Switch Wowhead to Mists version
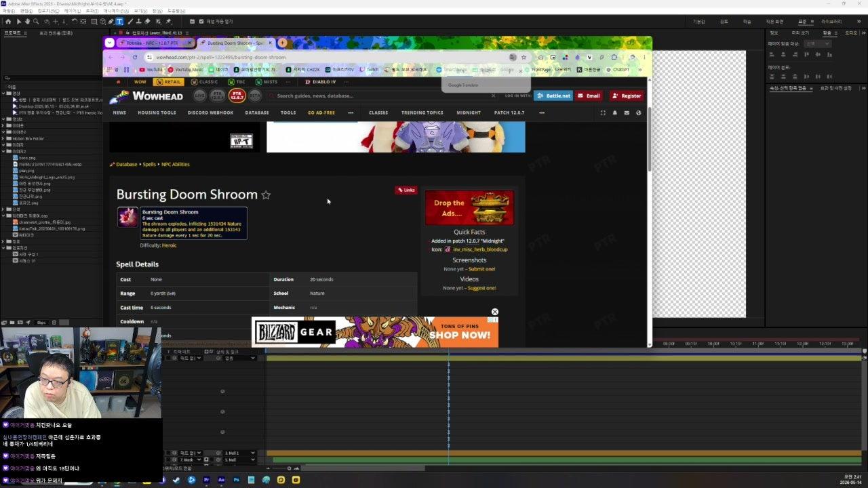The height and width of the screenshot is (488, 868). 267,82
